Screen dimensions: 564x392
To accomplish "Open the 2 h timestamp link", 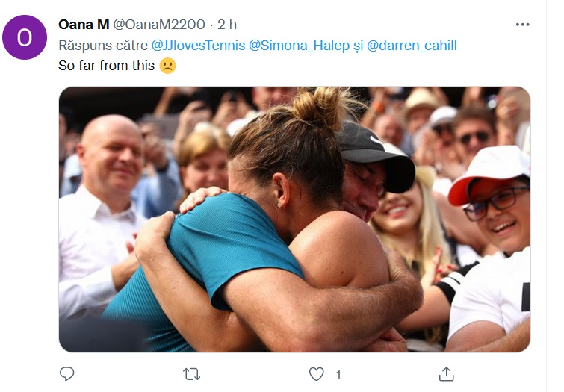I will tap(227, 25).
